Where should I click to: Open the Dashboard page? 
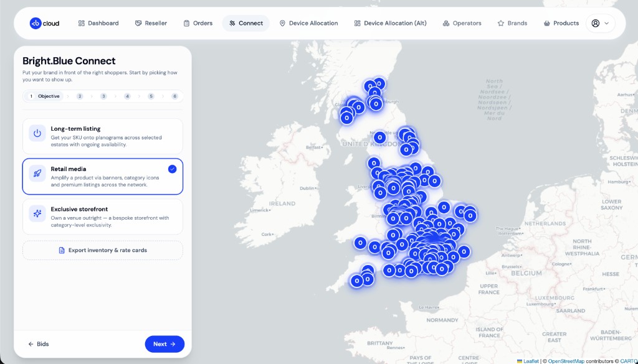tap(98, 23)
